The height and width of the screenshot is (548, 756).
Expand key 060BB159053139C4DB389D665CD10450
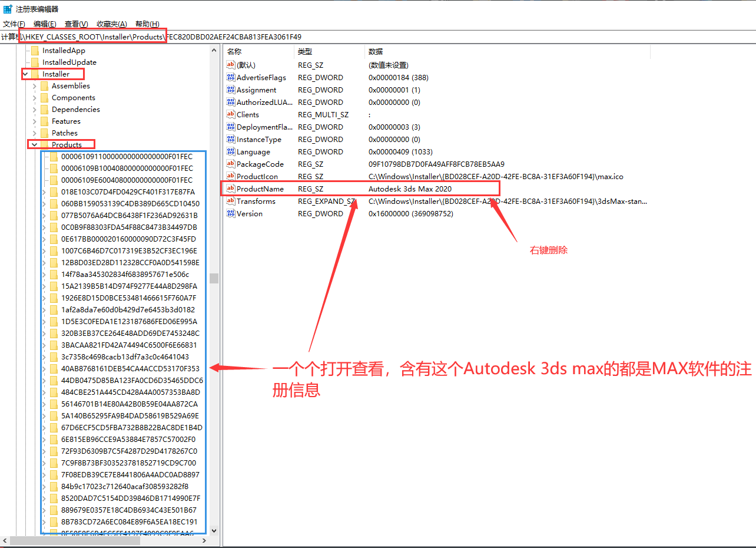pos(44,203)
